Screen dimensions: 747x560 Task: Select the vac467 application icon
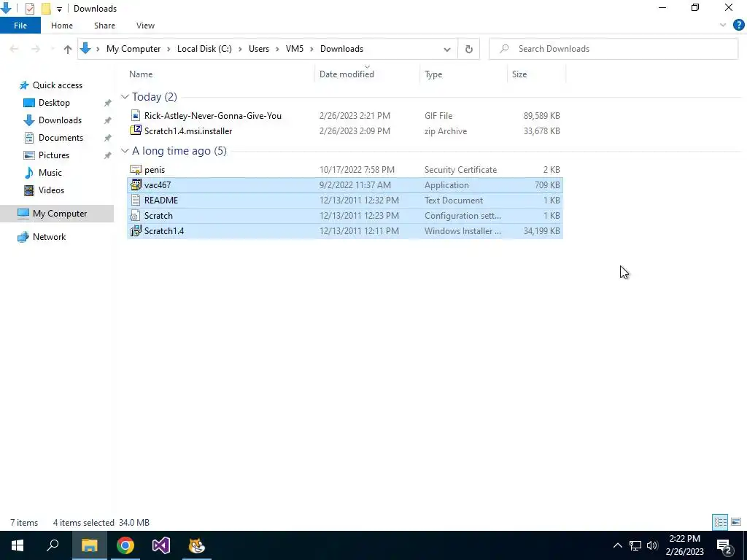coord(136,184)
